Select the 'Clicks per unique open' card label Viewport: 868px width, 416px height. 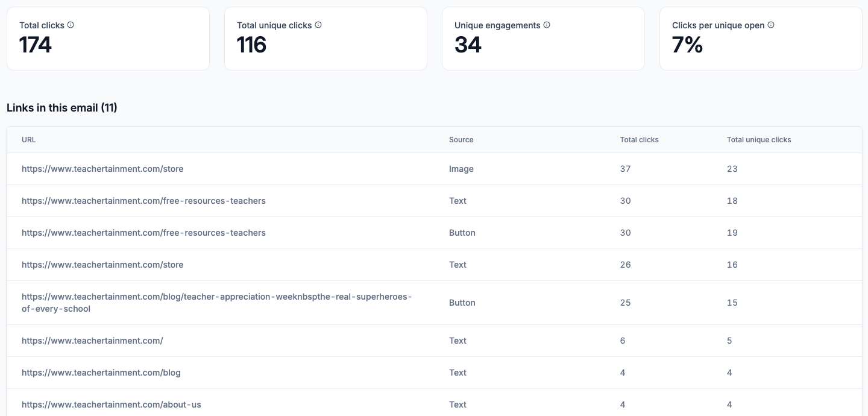pyautogui.click(x=719, y=25)
